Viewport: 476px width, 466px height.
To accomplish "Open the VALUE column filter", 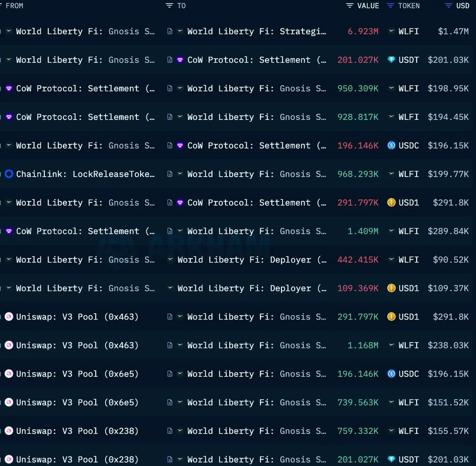I will (349, 6).
